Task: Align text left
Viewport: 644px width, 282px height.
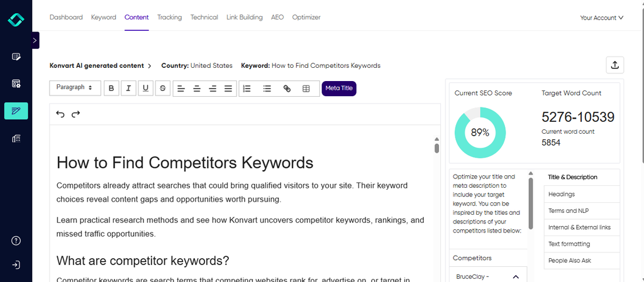Action: (x=181, y=89)
